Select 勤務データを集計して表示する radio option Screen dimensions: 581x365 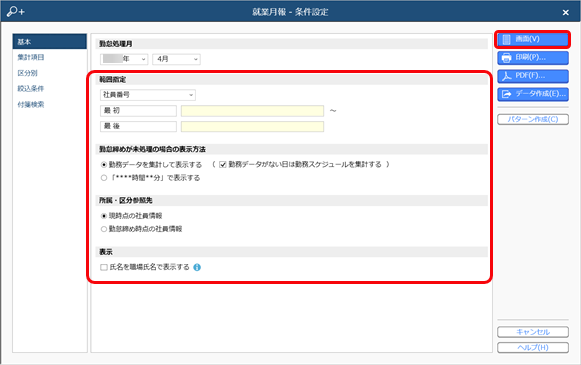click(104, 165)
